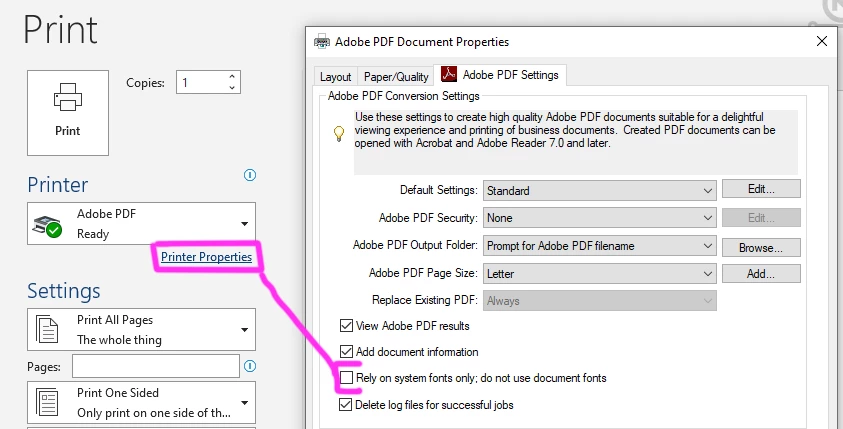Click the Print All Pages document icon
The width and height of the screenshot is (843, 429).
point(47,329)
